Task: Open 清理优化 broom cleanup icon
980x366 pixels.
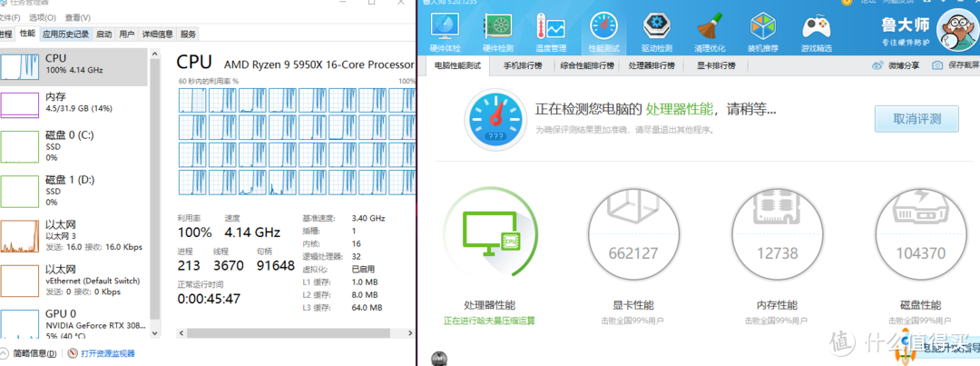Action: tap(710, 33)
